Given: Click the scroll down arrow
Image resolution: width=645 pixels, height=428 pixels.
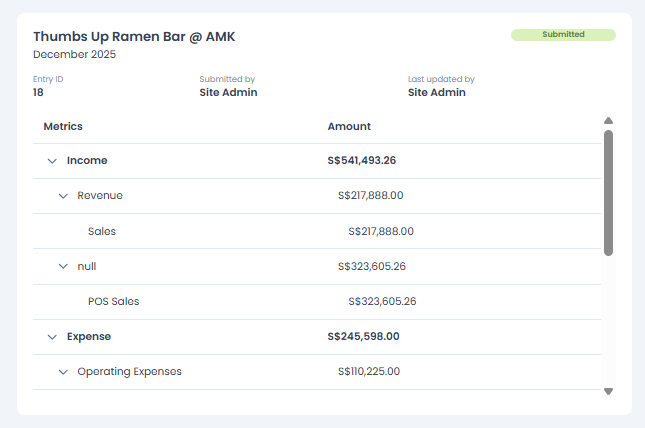Looking at the screenshot, I should 608,392.
